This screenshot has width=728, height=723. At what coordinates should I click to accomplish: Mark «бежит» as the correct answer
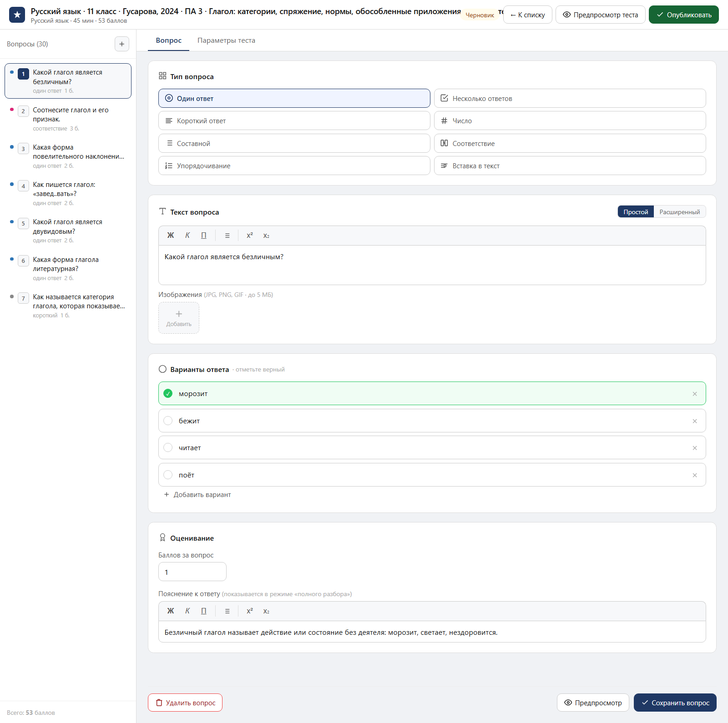coord(168,421)
